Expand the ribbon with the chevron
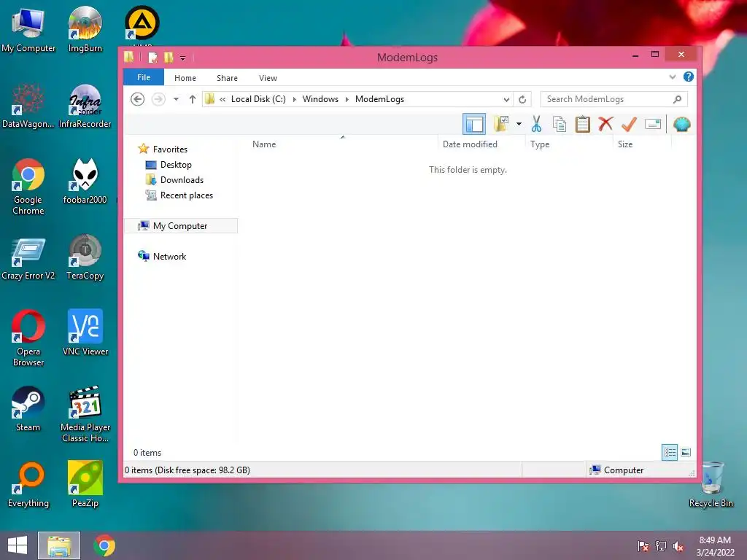Viewport: 747px width, 560px height. point(672,77)
